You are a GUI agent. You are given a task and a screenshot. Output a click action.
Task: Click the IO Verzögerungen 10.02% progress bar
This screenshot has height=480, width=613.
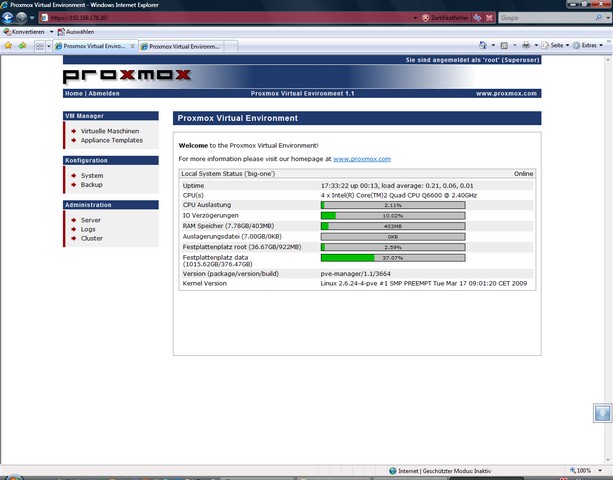[x=393, y=216]
